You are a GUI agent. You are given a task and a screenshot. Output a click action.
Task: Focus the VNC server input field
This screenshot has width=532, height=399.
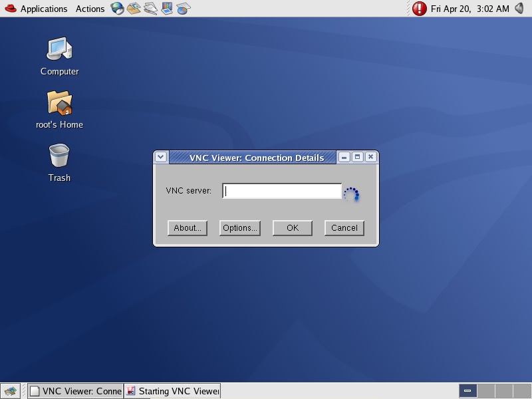pos(281,191)
